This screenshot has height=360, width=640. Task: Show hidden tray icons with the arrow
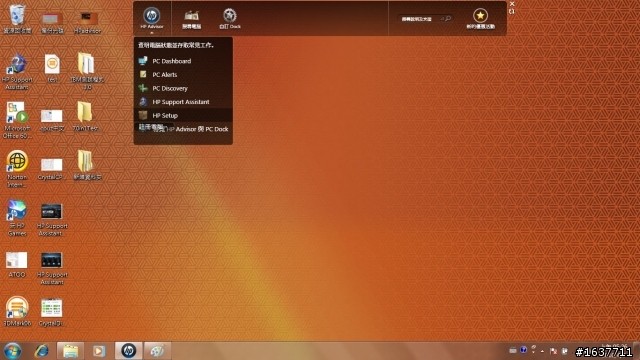(x=542, y=351)
